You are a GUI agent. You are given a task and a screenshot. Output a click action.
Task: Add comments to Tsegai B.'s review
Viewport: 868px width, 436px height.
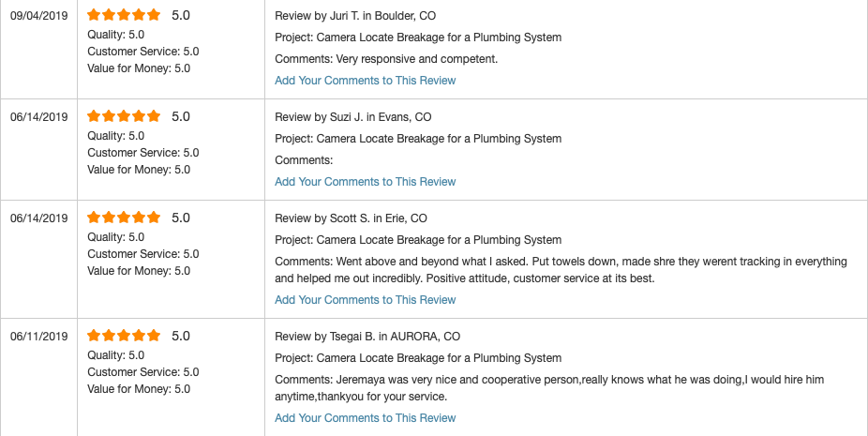[x=365, y=418]
